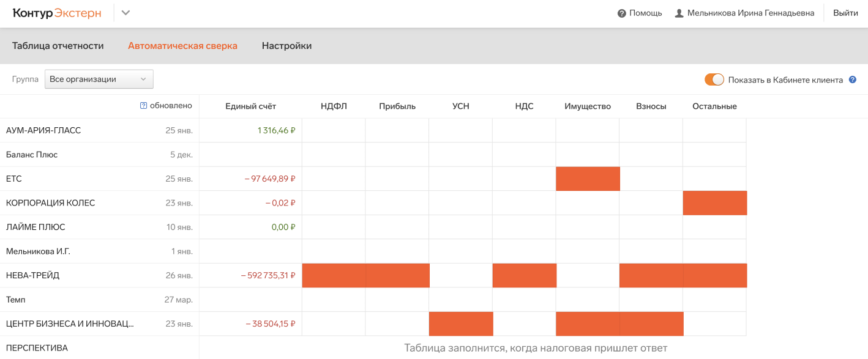Select organization Темп
868x359 pixels.
(x=16, y=300)
